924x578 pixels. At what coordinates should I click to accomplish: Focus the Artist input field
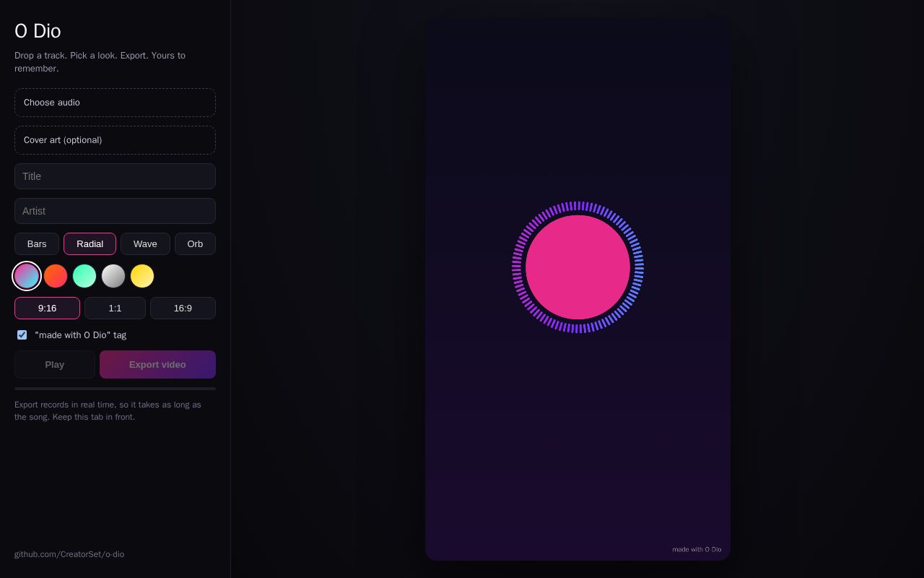(x=115, y=211)
